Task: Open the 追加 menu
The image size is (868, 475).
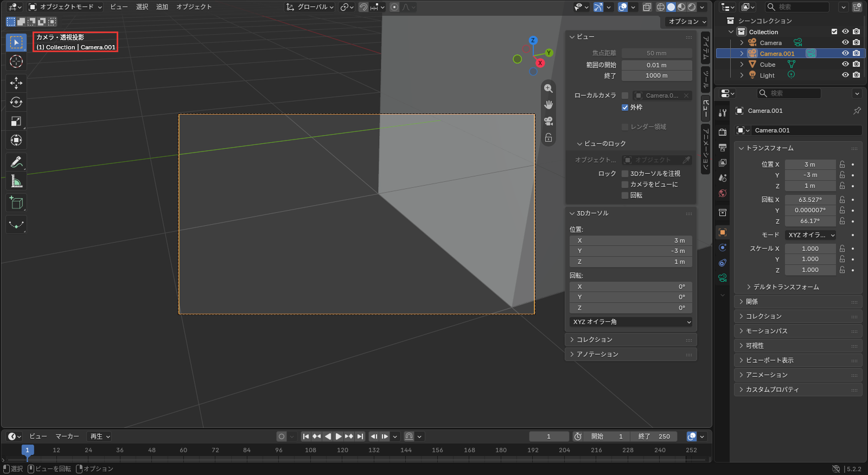Action: (x=162, y=7)
